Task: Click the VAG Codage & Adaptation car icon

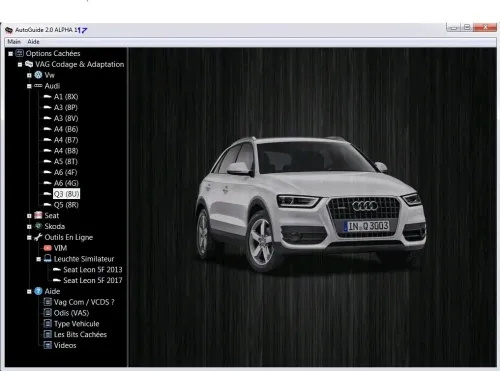Action: click(29, 64)
